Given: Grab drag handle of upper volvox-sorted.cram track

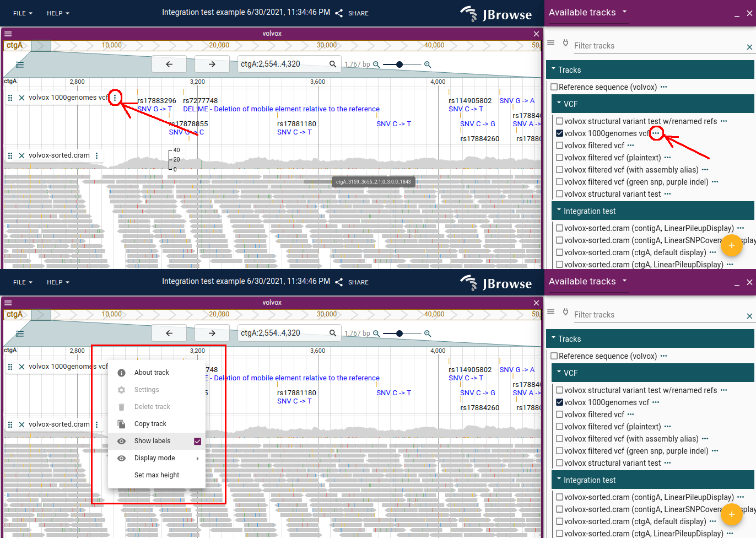Looking at the screenshot, I should coord(10,155).
